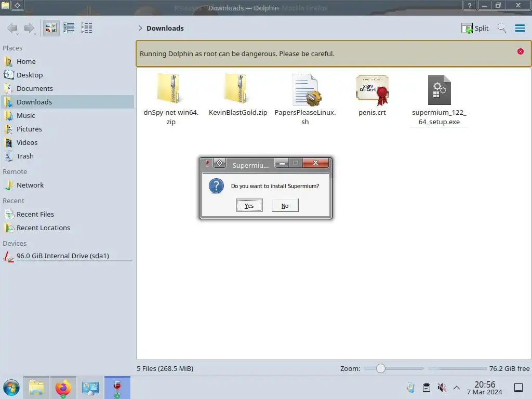Open Desktop in Places
This screenshot has height=399, width=532.
(67, 75)
